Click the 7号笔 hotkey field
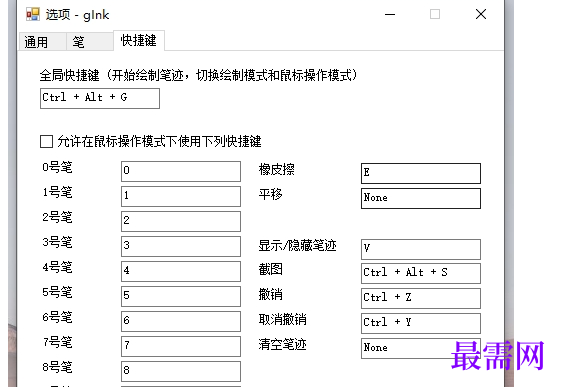The width and height of the screenshot is (563, 387). [181, 346]
